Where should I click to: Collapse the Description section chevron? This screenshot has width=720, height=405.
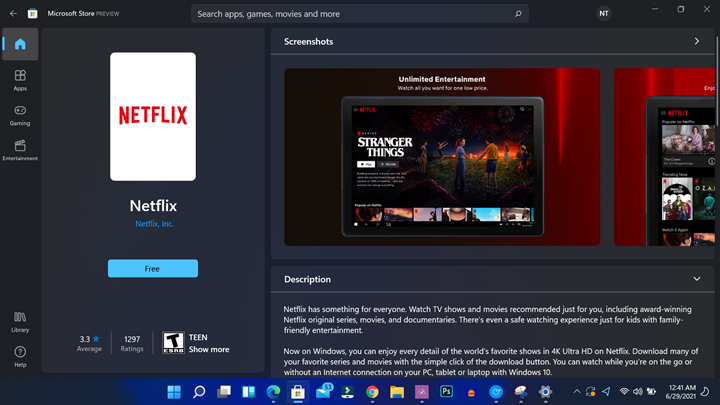pos(697,279)
